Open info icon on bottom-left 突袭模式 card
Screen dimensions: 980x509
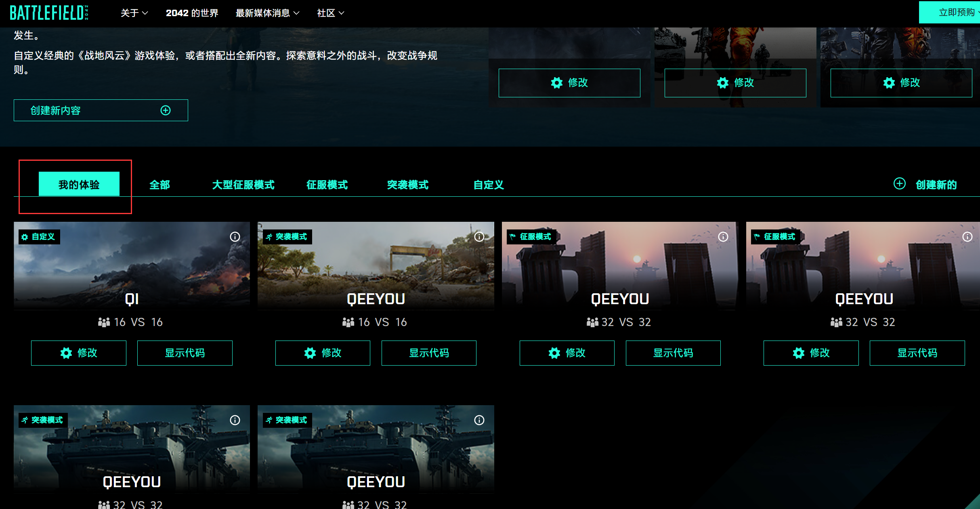(235, 420)
